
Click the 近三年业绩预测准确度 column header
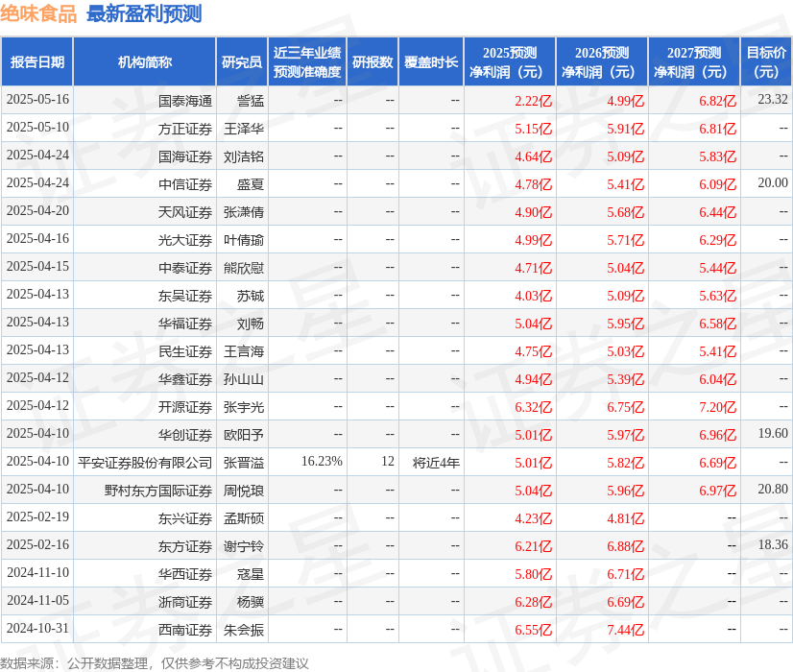(x=307, y=61)
